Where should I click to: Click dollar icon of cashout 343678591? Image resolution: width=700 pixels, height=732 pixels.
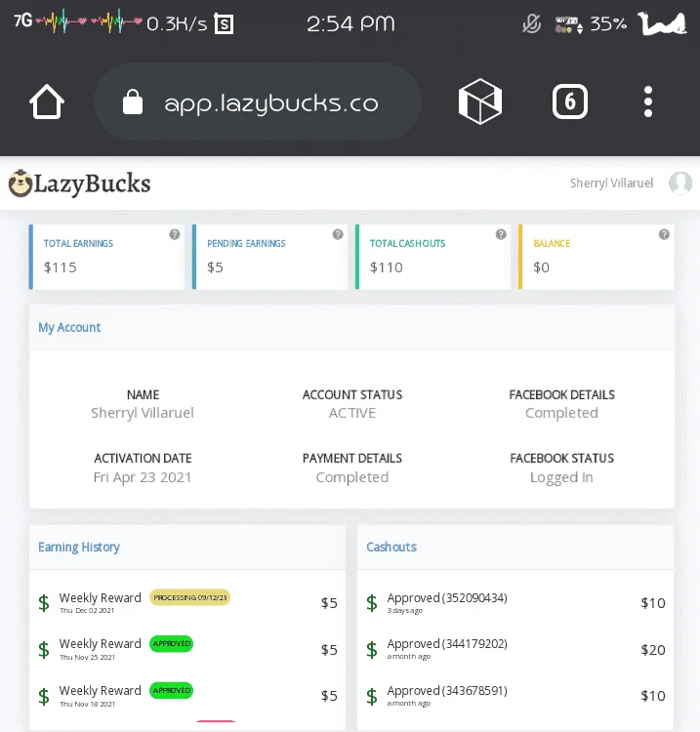tap(372, 696)
